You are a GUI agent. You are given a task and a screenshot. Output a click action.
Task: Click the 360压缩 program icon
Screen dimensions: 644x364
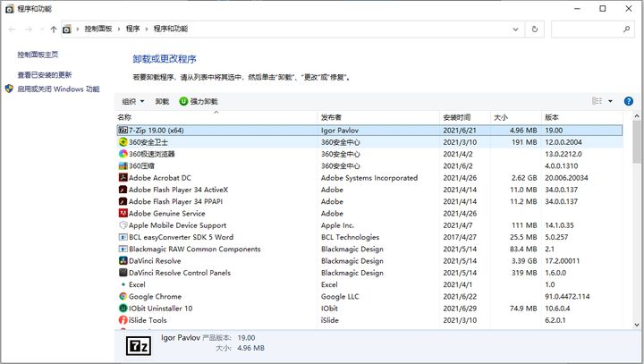click(123, 166)
